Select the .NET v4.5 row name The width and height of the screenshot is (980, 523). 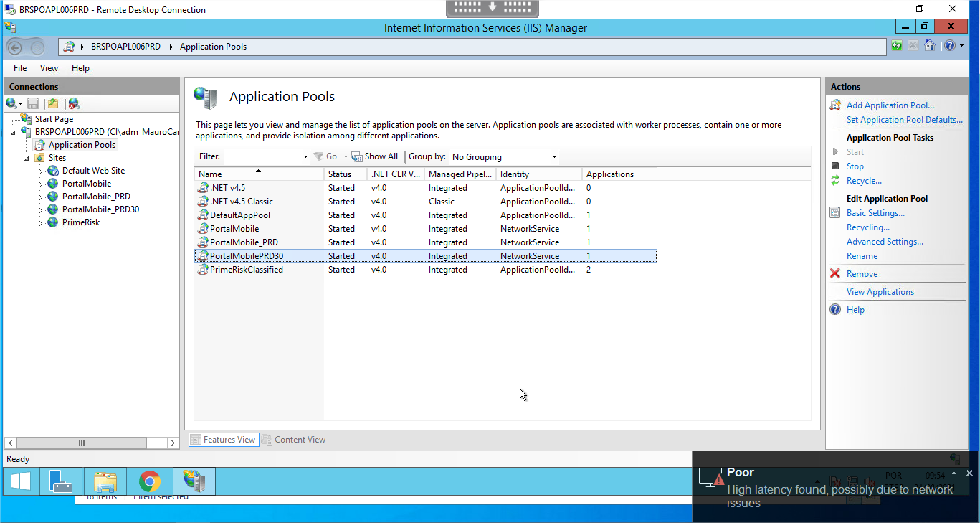tap(227, 188)
